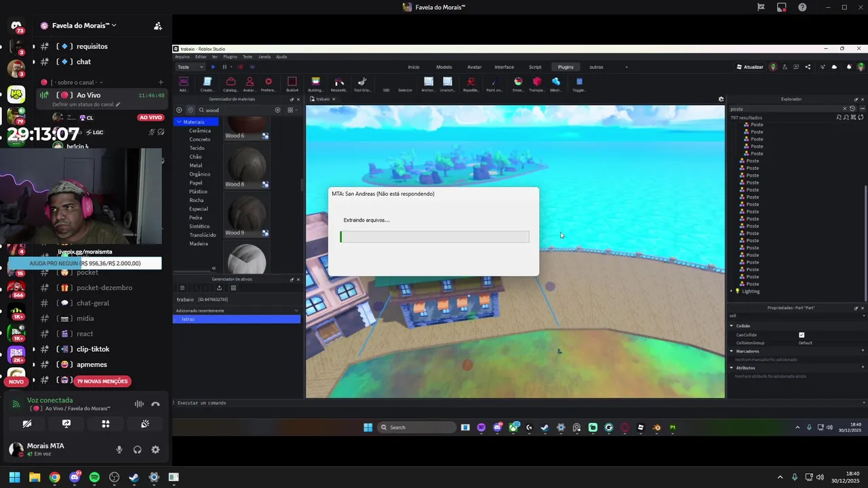868x488 pixels.
Task: Select the Madeira material category
Action: click(x=199, y=243)
